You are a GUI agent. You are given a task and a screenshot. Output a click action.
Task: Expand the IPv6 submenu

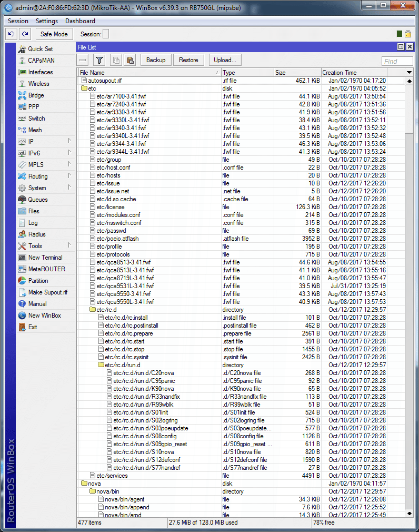tap(69, 152)
